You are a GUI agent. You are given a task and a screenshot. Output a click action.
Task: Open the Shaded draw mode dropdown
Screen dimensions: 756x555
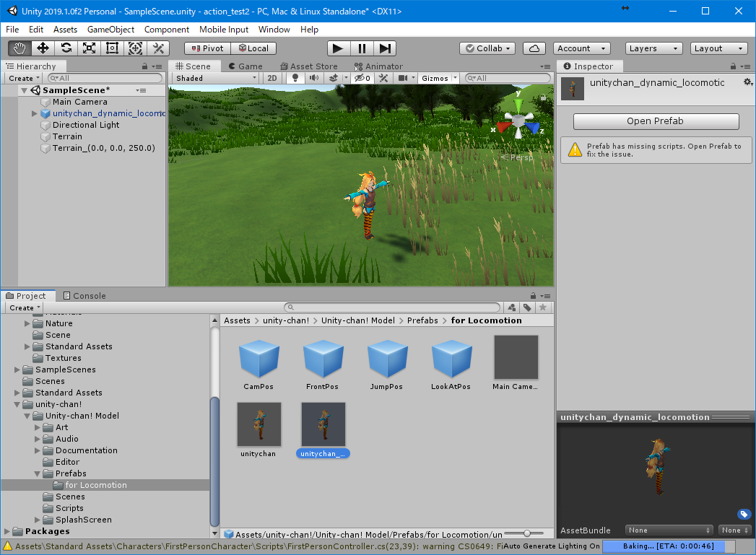click(216, 78)
